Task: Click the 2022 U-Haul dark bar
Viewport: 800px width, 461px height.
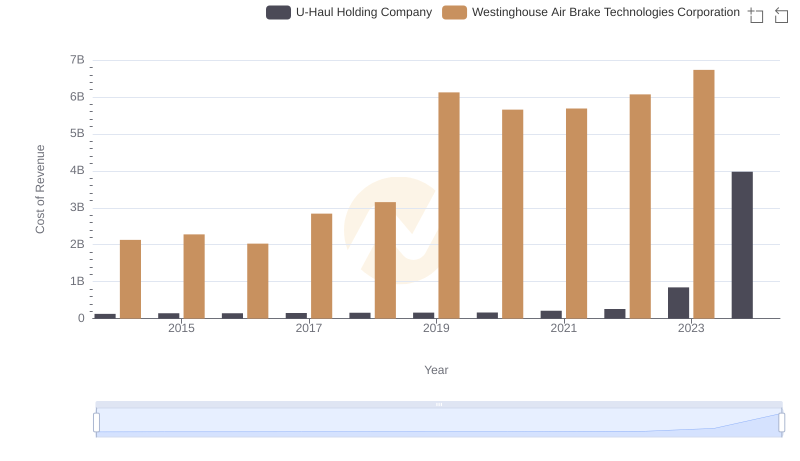Action: [615, 314]
